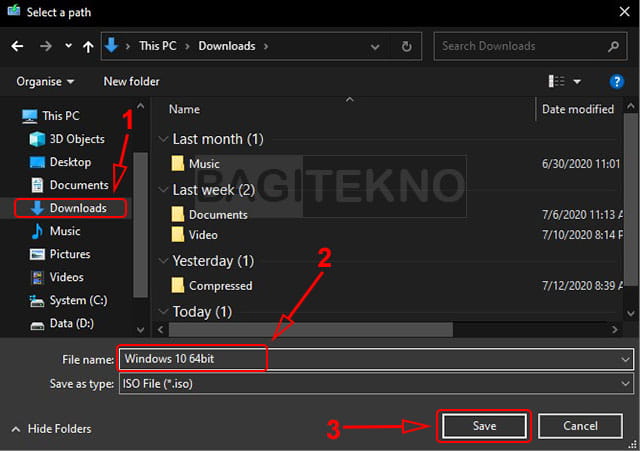
Task: Open Documents in the sidebar
Action: tap(70, 185)
